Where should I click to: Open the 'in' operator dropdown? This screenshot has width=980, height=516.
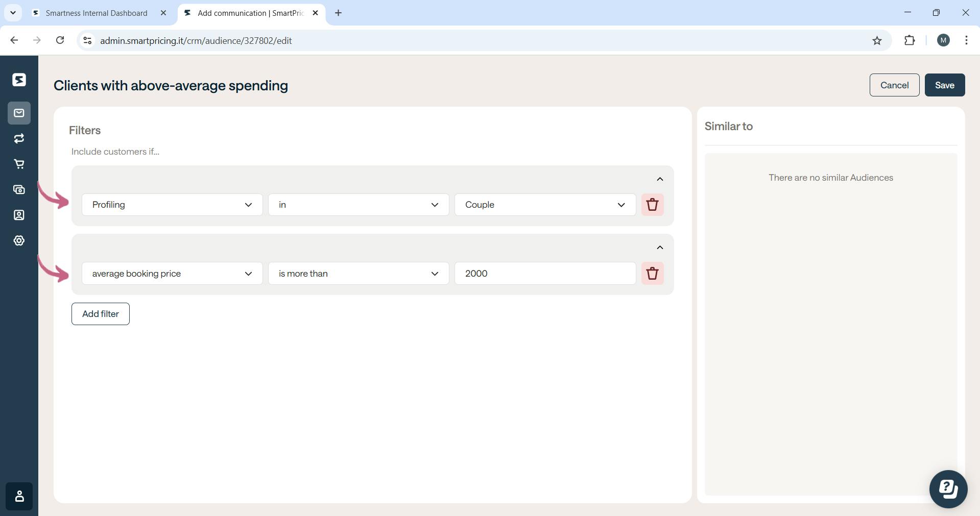[358, 205]
